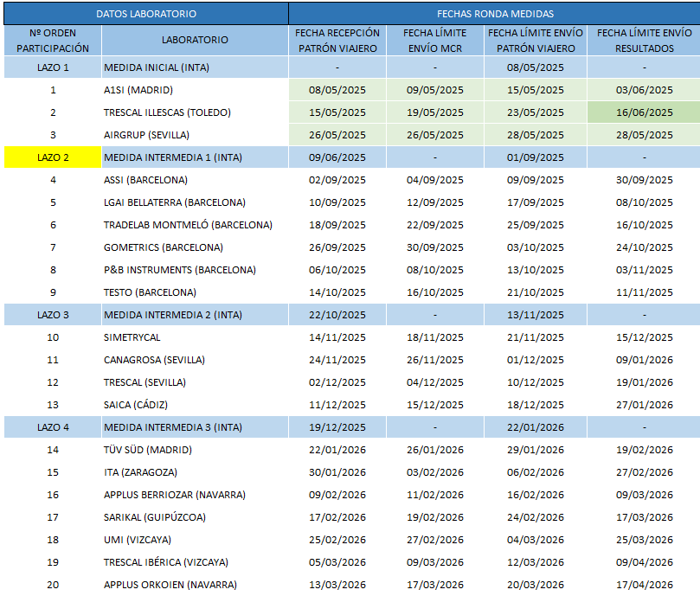The width and height of the screenshot is (700, 596).
Task: Select the LAZO 3 cell
Action: tap(53, 315)
